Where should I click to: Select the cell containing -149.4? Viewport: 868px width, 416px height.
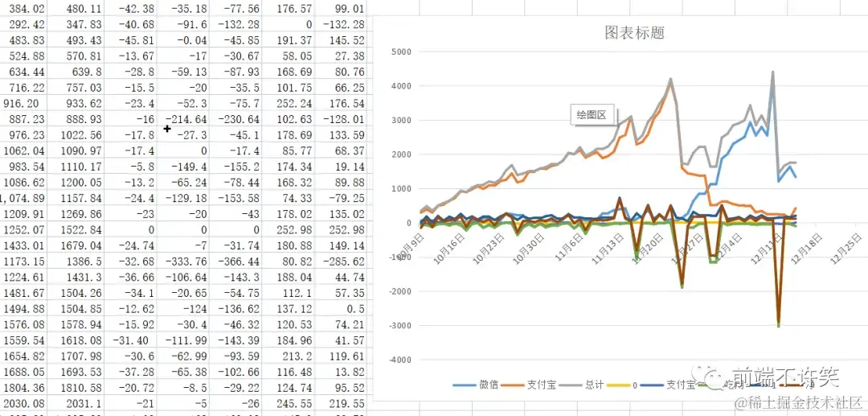click(x=184, y=167)
